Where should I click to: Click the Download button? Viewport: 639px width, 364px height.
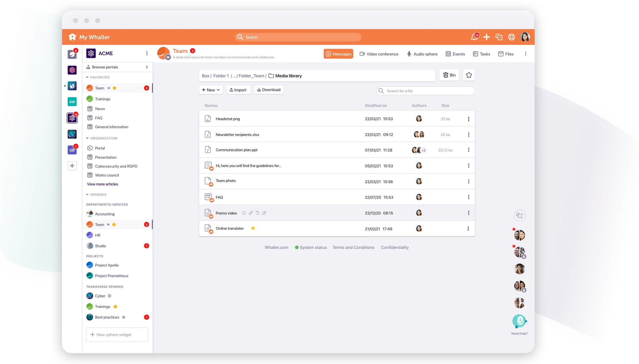[x=269, y=90]
